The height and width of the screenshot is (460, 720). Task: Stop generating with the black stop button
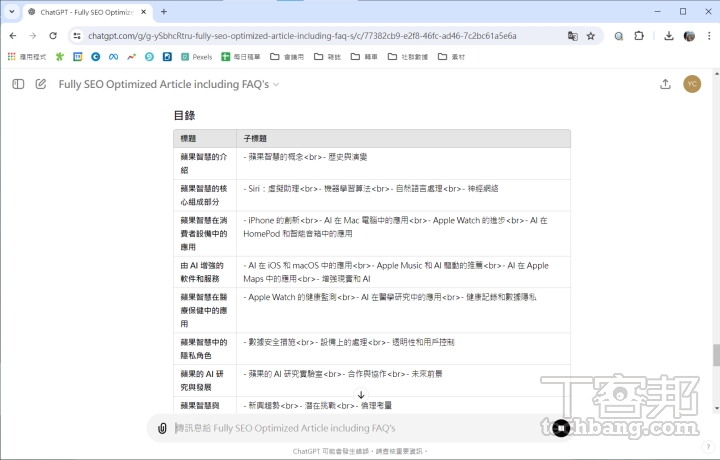[561, 428]
